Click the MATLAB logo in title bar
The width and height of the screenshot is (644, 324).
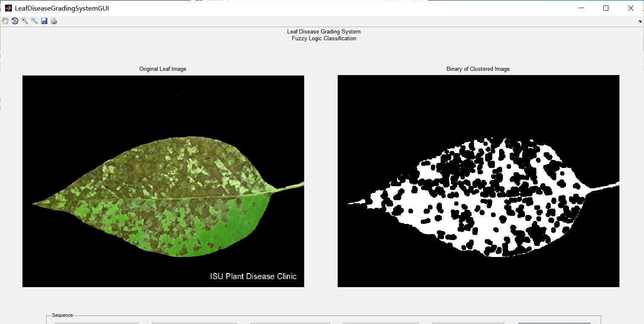tap(8, 8)
